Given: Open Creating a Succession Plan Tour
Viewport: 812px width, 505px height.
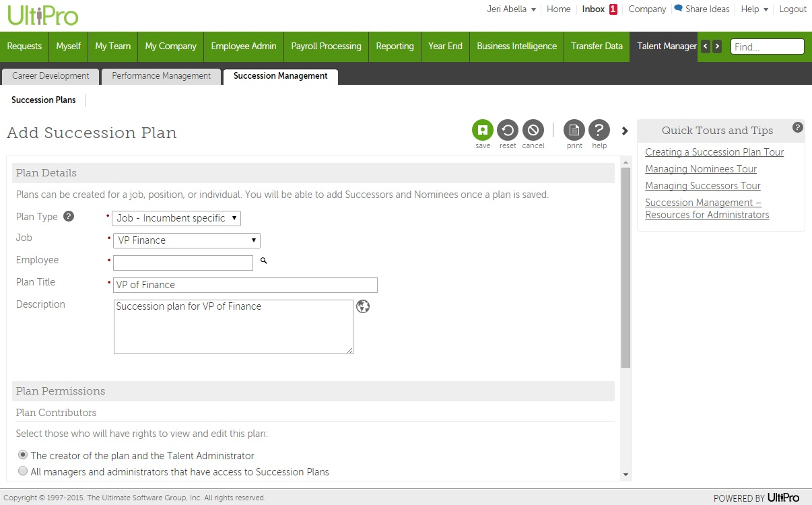Looking at the screenshot, I should (714, 152).
